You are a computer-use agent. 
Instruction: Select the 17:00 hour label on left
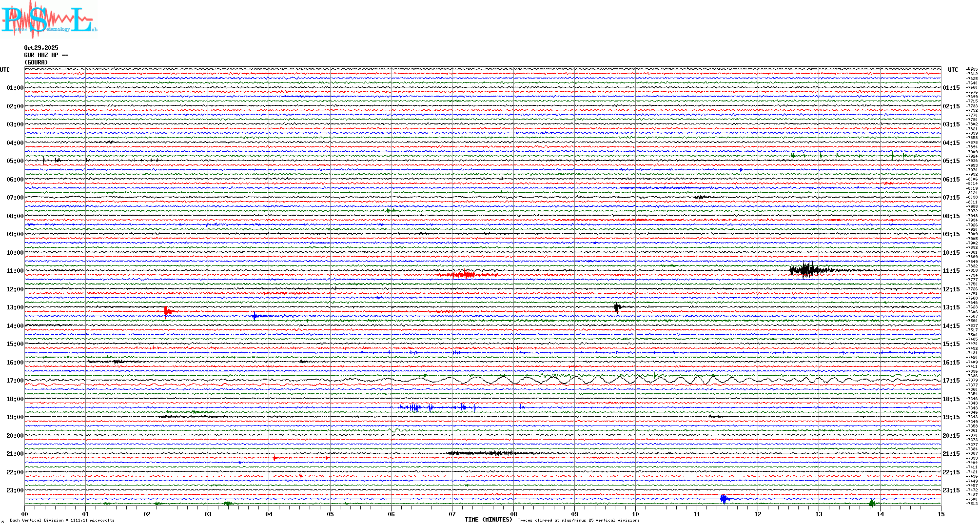tap(15, 381)
